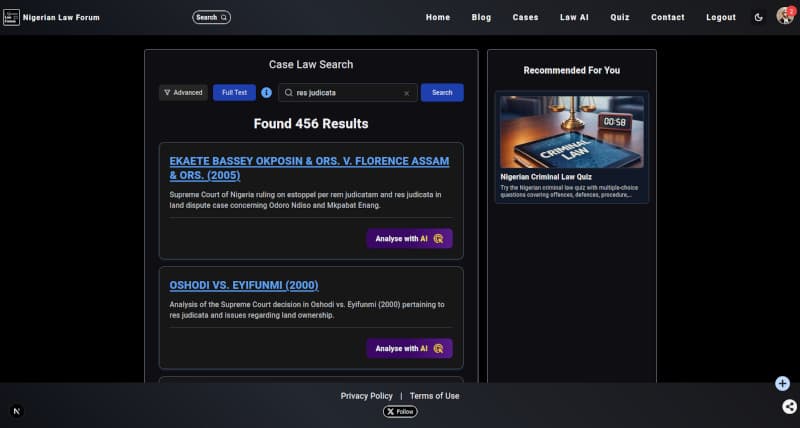This screenshot has height=428, width=800.
Task: Analyse the Okposin case with AI
Action: click(x=409, y=239)
